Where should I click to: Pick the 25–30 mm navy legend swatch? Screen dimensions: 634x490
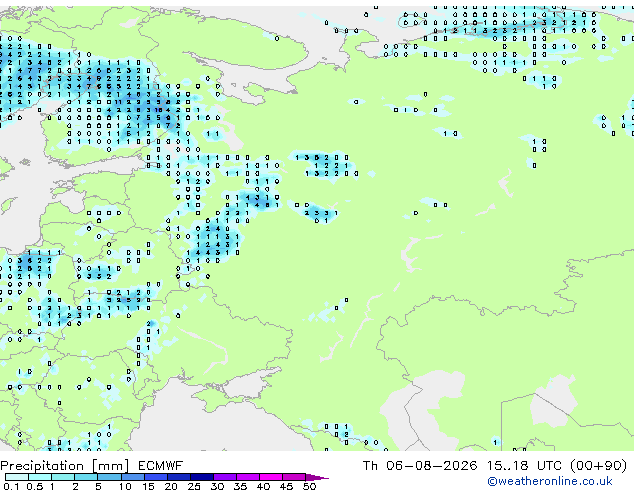(x=202, y=477)
